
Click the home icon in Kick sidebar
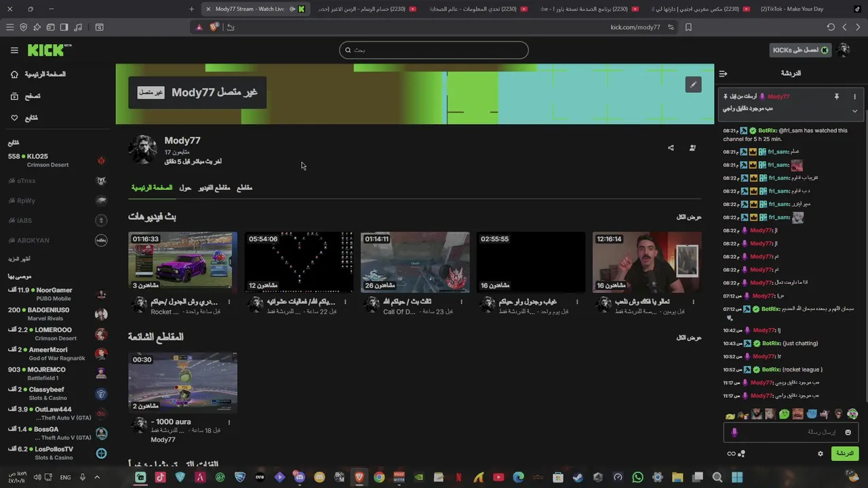coord(14,75)
